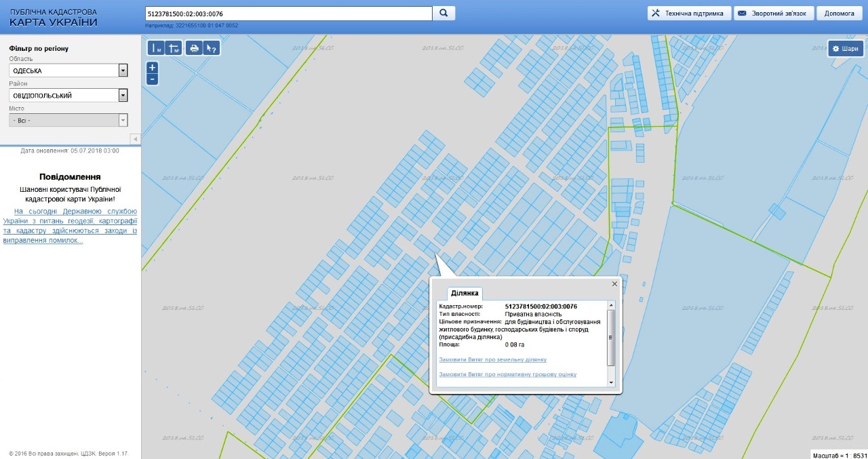868x459 pixels.
Task: Open link Замовити Витяг про земельну ділянку
Action: click(x=492, y=359)
